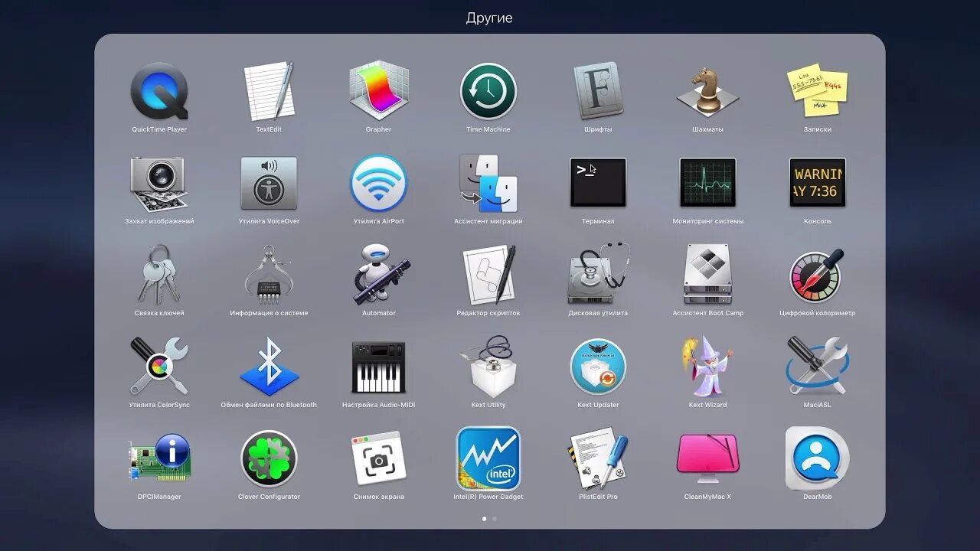Launch Утилита AirPort
This screenshot has height=551, width=980.
click(x=378, y=184)
